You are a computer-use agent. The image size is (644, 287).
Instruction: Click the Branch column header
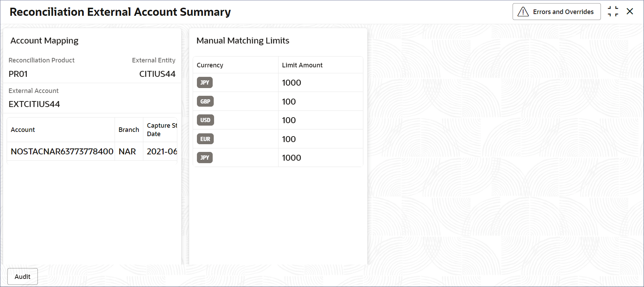[129, 129]
